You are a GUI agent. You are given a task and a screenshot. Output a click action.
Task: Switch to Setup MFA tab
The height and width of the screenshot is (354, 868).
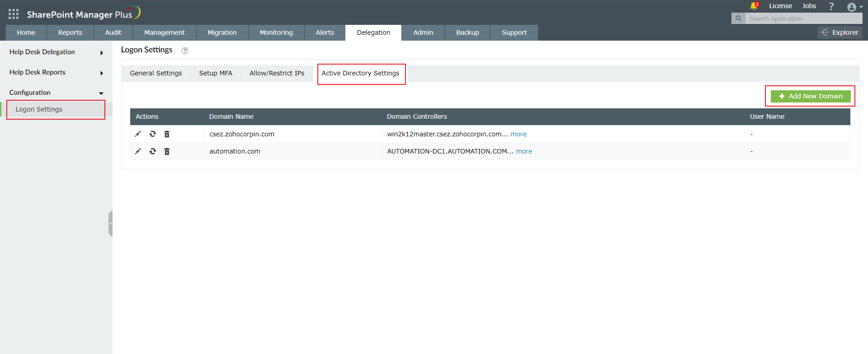216,73
